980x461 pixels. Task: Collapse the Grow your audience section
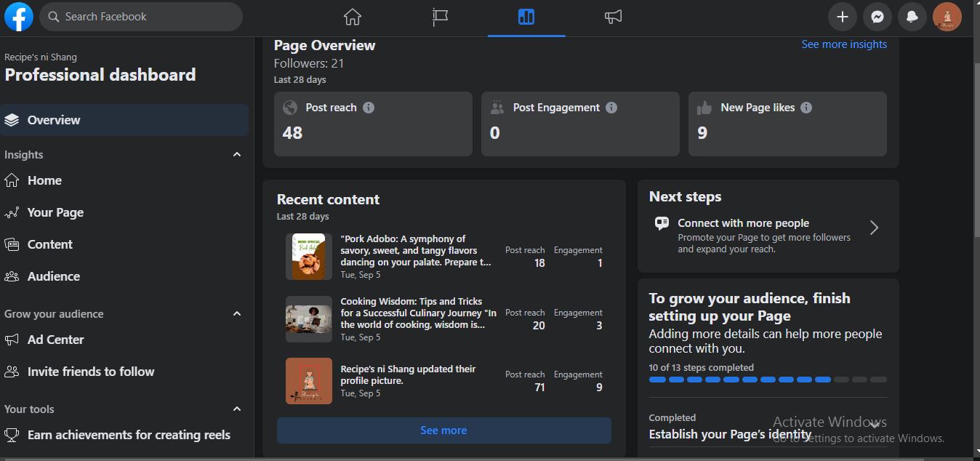(x=237, y=314)
